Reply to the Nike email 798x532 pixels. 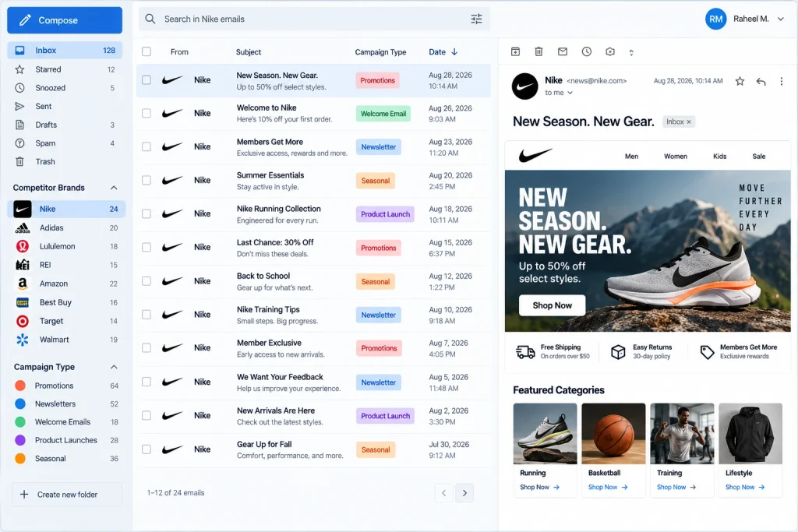point(761,81)
